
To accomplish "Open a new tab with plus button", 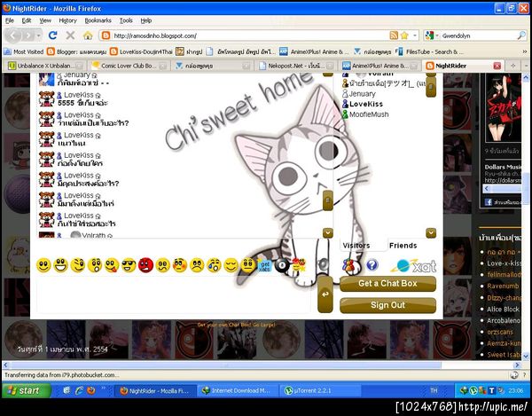I will [x=513, y=66].
